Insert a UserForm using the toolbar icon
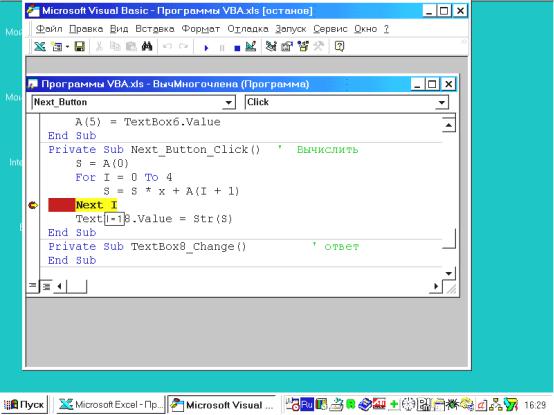This screenshot has height=415, width=554. [57, 46]
